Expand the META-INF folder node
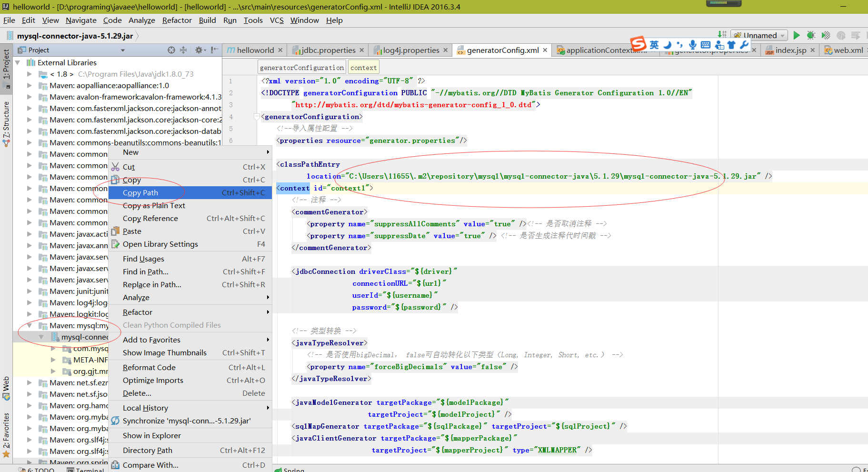The width and height of the screenshot is (868, 472). pos(53,360)
